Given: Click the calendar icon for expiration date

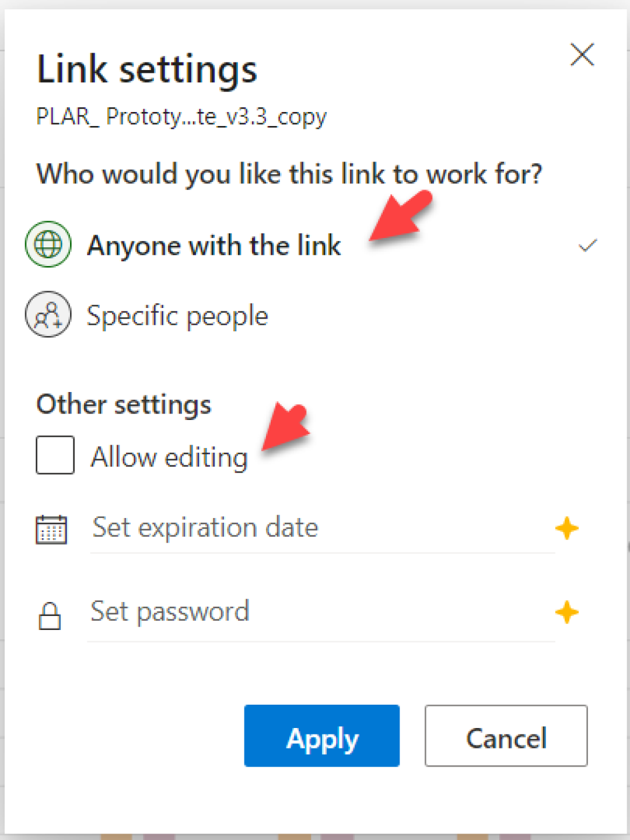Looking at the screenshot, I should coord(52,528).
